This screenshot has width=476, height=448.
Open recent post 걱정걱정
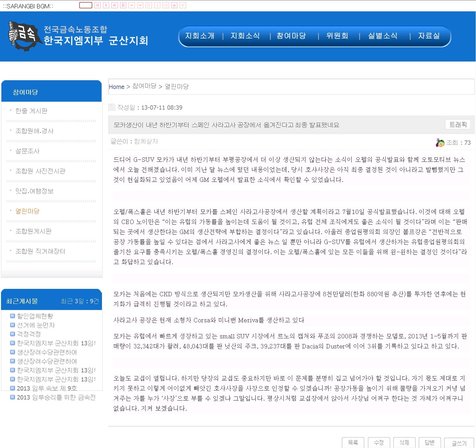click(29, 334)
